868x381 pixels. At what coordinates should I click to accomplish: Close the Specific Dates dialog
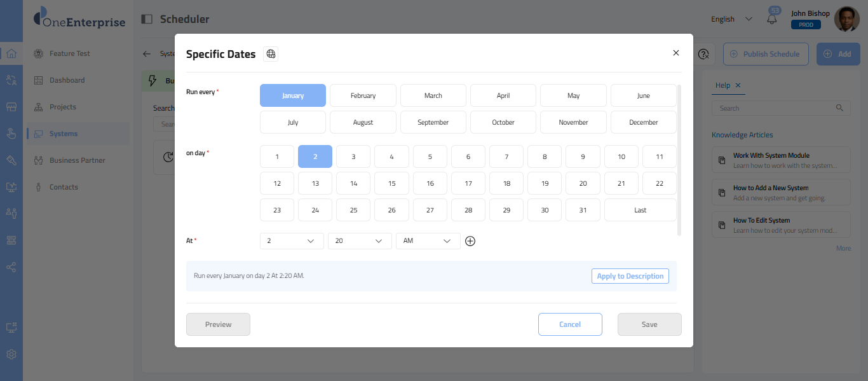[675, 53]
